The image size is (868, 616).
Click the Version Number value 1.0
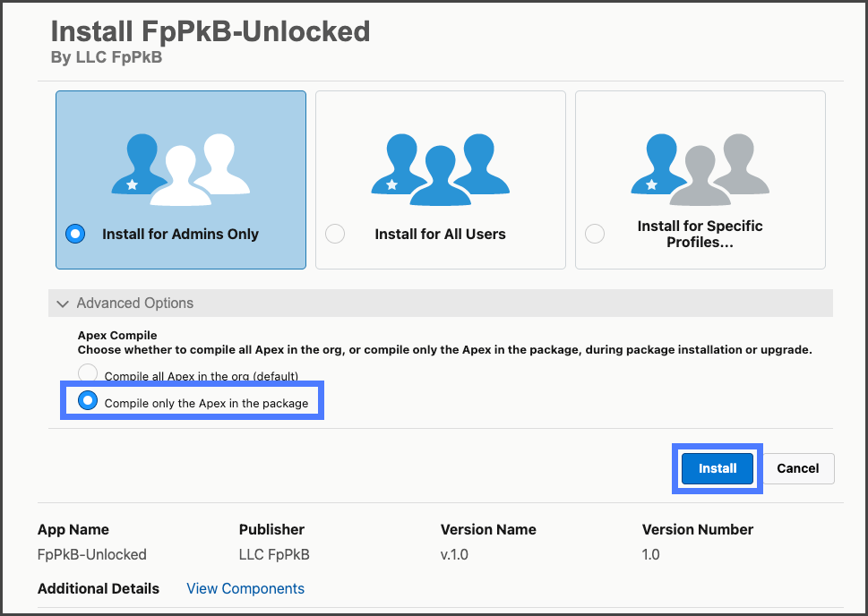(x=651, y=554)
